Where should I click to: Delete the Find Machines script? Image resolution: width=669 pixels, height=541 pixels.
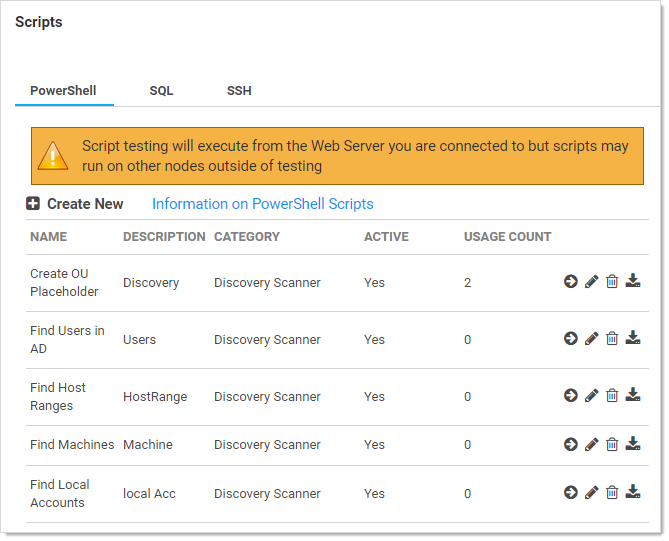click(612, 444)
